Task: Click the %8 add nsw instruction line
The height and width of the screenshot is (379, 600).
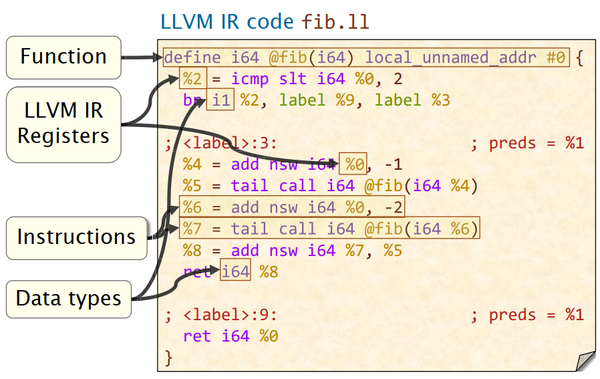Action: pos(293,250)
